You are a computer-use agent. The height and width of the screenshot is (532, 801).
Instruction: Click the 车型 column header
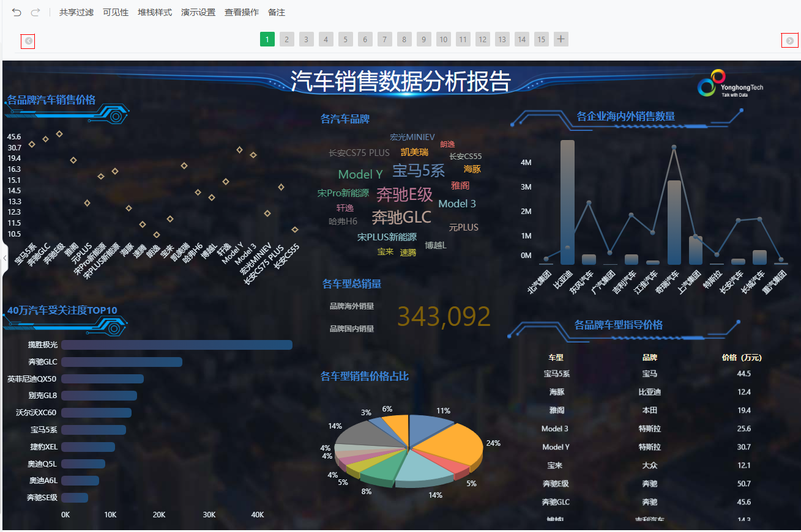tap(556, 358)
